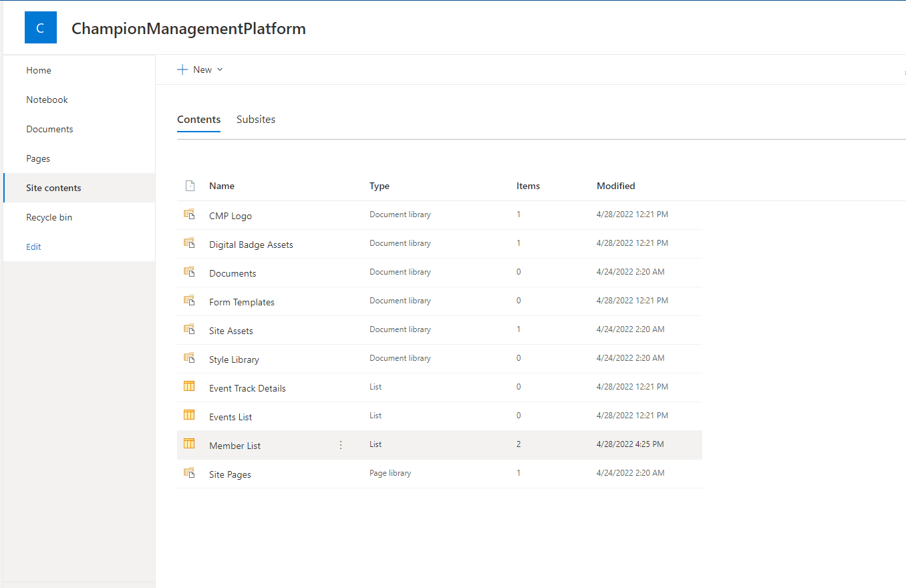The image size is (906, 588).
Task: Click the file type icon in the header row
Action: point(189,185)
